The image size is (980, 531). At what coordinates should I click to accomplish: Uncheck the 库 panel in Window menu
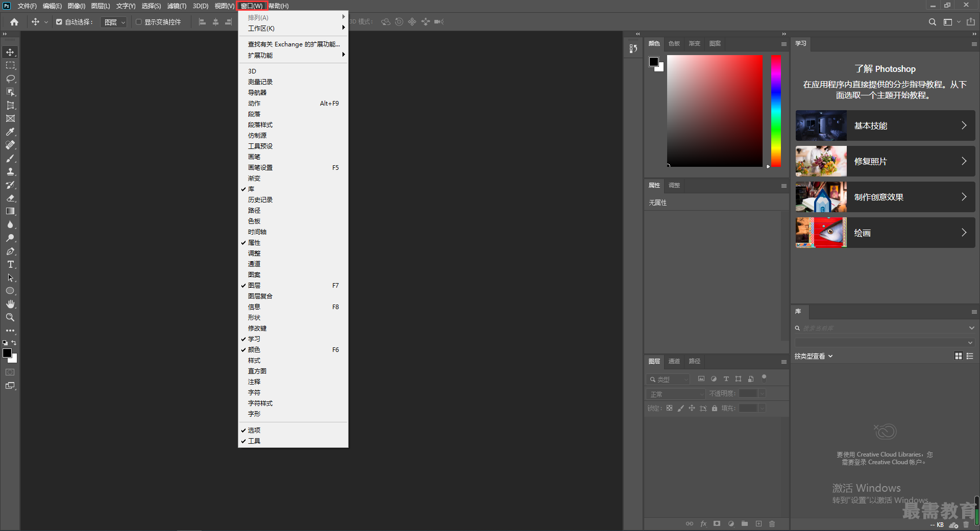pyautogui.click(x=293, y=189)
